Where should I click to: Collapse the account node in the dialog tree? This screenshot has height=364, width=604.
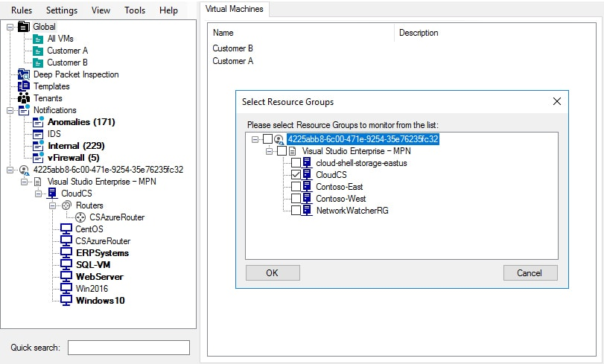click(255, 139)
